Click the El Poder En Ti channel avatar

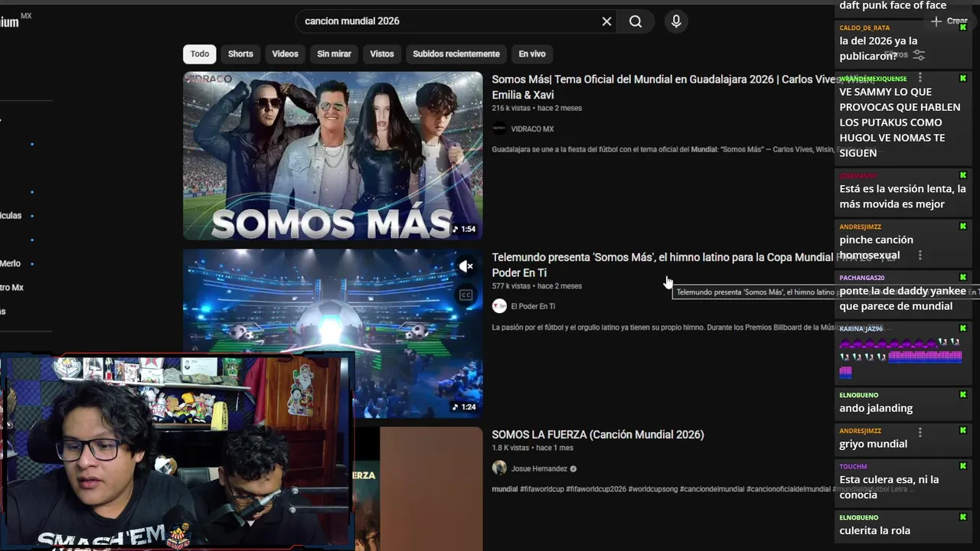coord(499,306)
